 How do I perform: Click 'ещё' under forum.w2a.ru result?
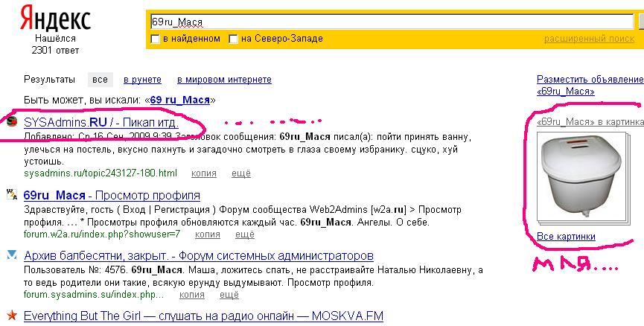pyautogui.click(x=245, y=234)
